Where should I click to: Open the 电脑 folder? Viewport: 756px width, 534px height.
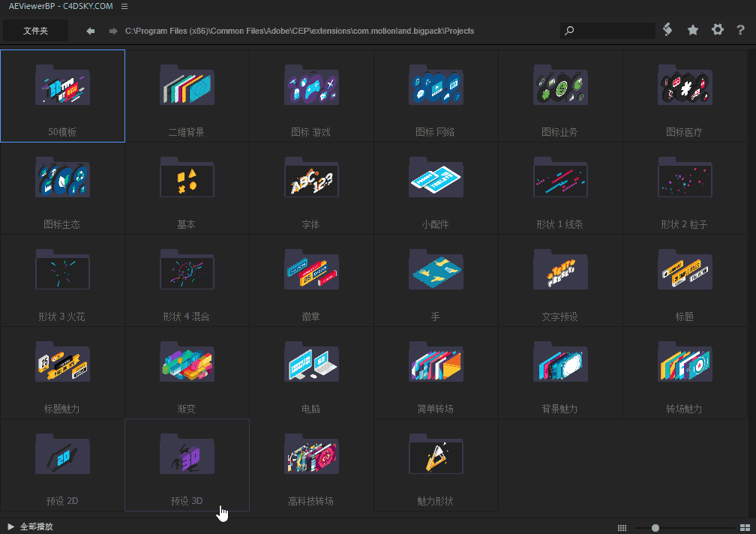point(311,373)
